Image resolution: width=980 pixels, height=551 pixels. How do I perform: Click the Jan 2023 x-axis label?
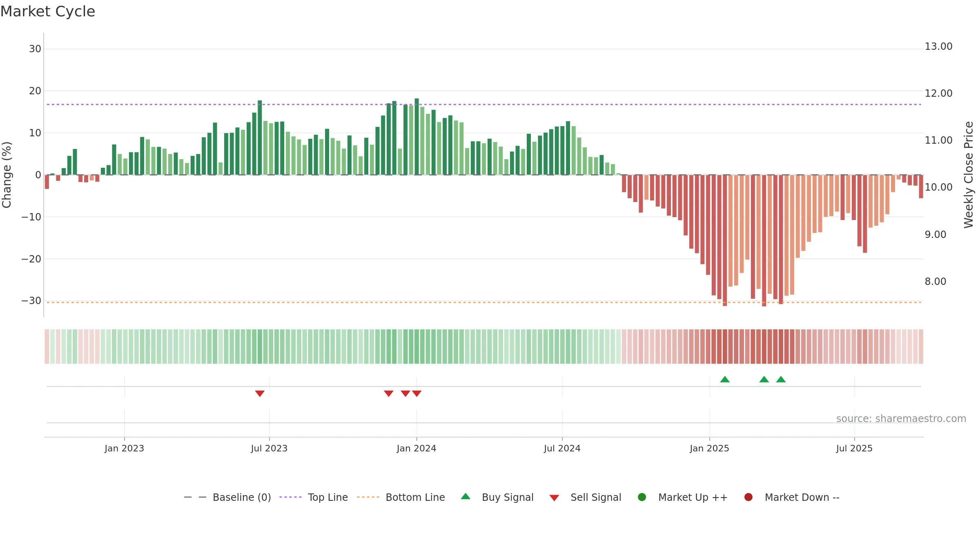(x=124, y=449)
